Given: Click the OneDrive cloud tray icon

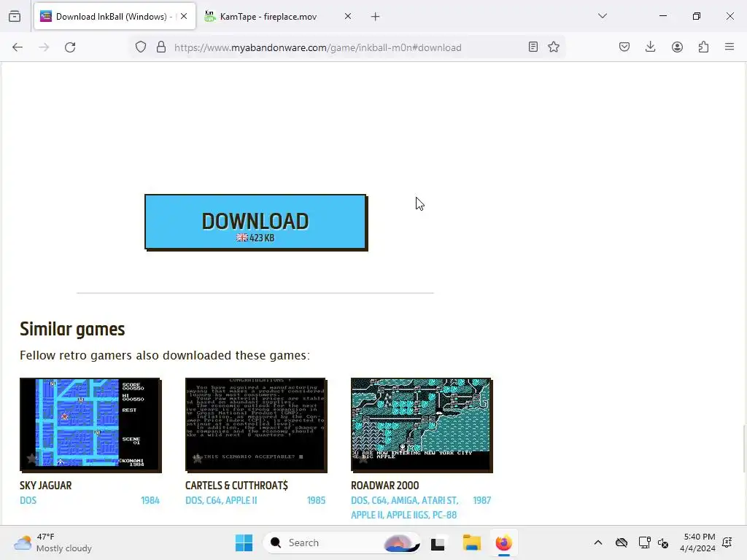Looking at the screenshot, I should coord(622,542).
